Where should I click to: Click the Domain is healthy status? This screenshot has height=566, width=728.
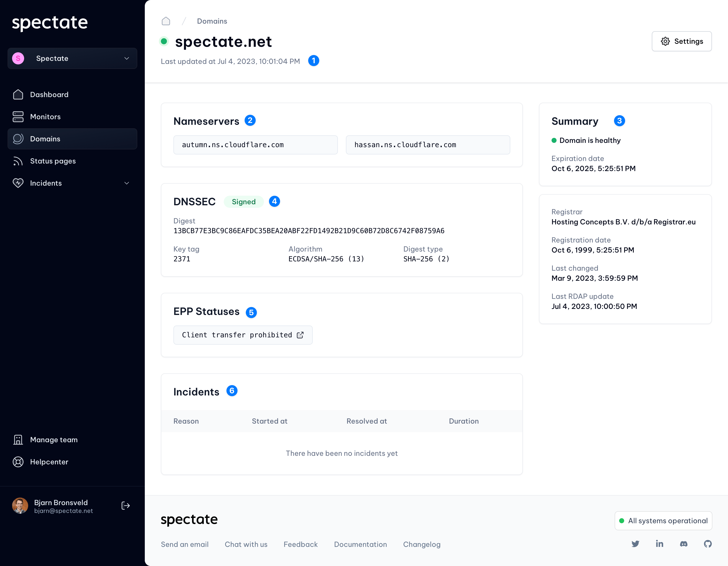click(x=586, y=140)
